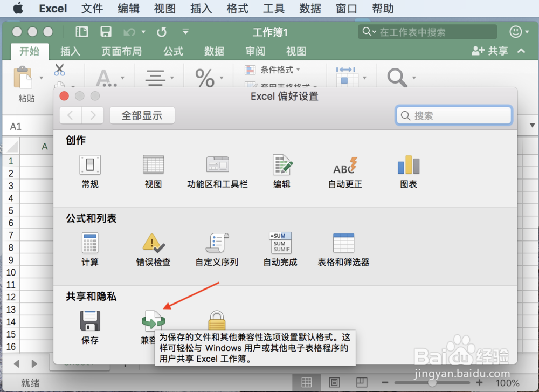Click the 粘贴 paste clipboard icon
This screenshot has width=539, height=392.
[24, 78]
